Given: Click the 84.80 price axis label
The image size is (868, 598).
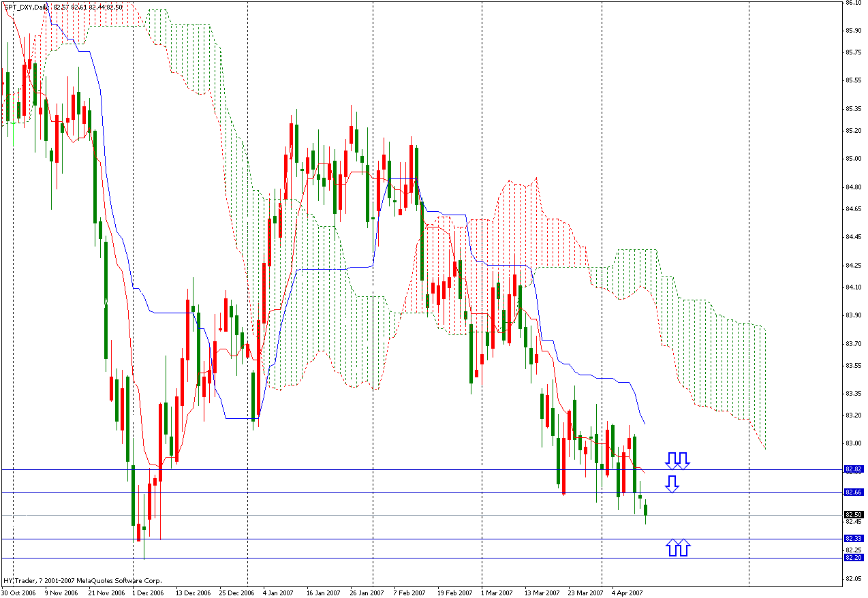Looking at the screenshot, I should pos(853,187).
